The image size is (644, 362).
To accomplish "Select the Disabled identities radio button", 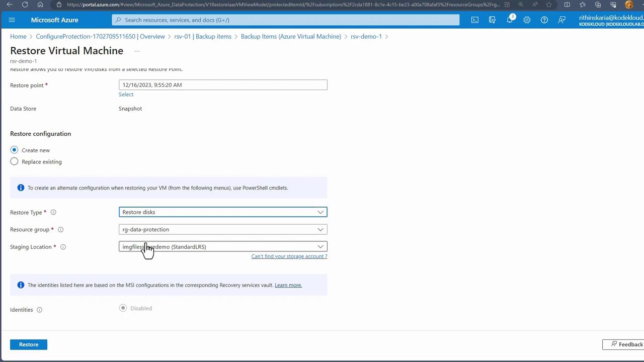I will click(x=123, y=308).
